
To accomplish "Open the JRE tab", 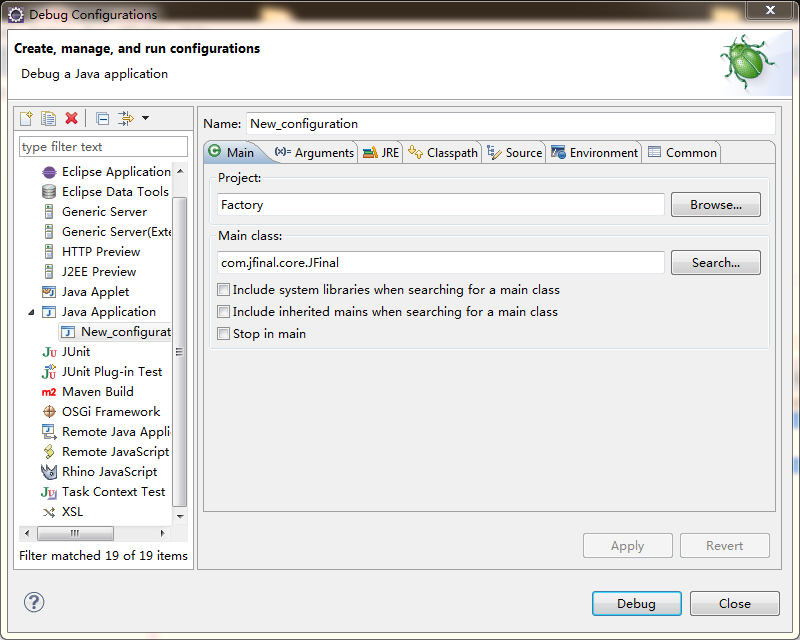I will click(x=381, y=153).
